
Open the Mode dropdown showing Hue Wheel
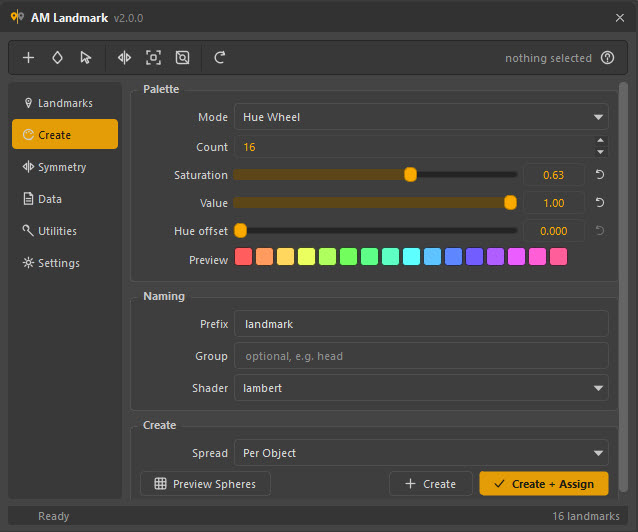coord(421,117)
